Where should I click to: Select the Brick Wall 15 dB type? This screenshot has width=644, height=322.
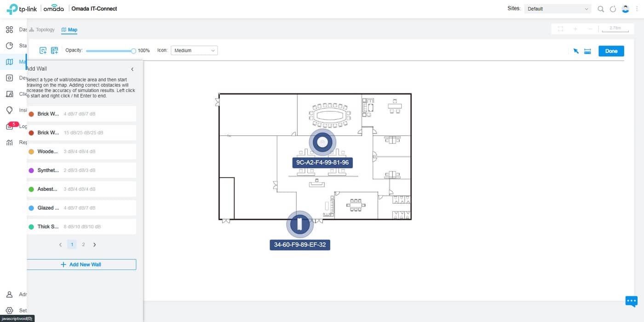pyautogui.click(x=81, y=132)
